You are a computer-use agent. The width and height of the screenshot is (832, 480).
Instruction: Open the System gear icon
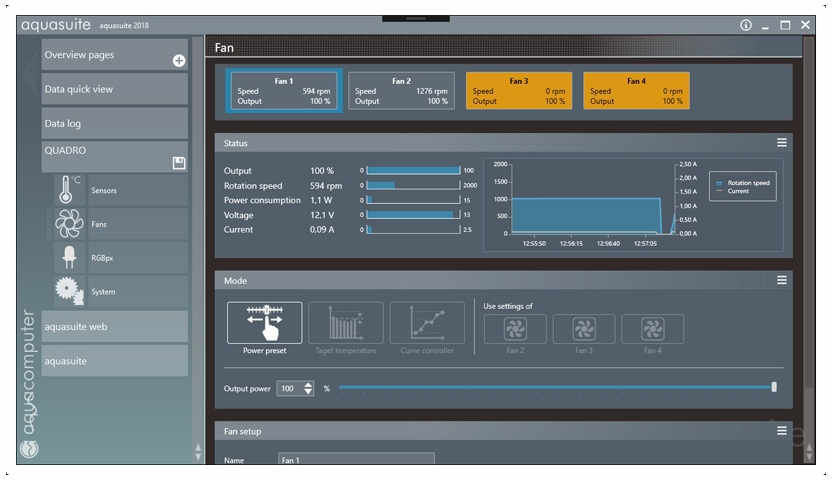69,291
